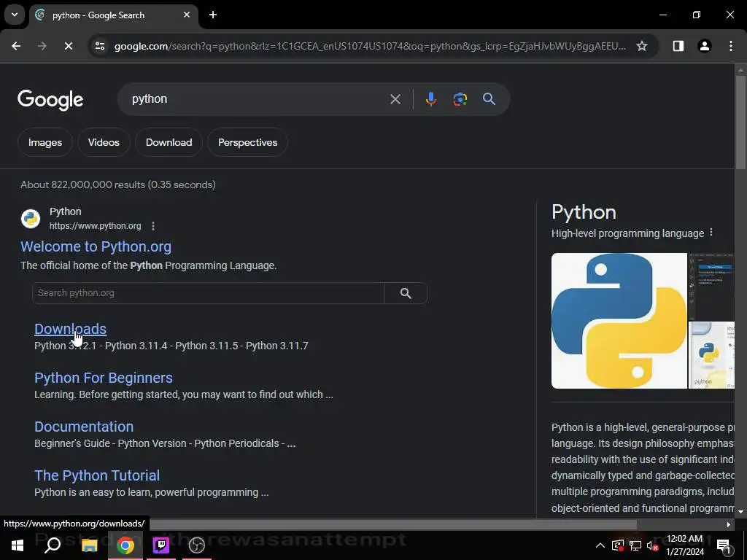747x560 pixels.
Task: Open more options for python.org result
Action: click(x=153, y=226)
